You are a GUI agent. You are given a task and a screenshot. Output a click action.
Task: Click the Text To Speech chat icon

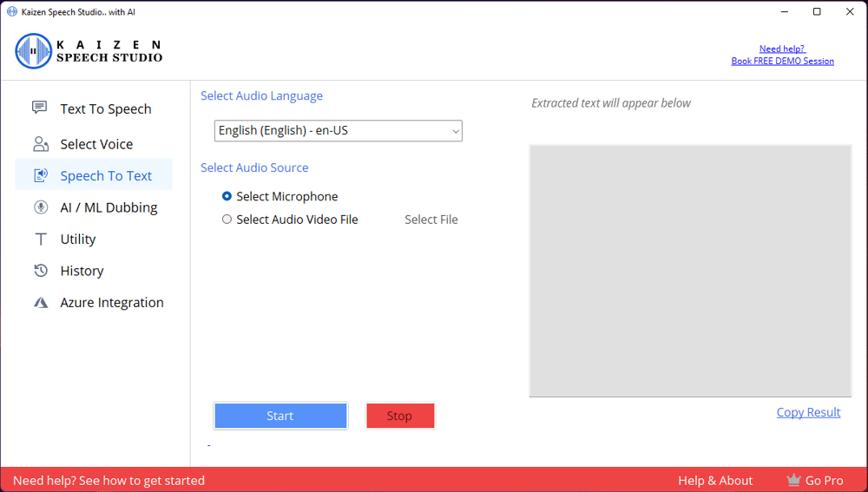click(x=40, y=108)
